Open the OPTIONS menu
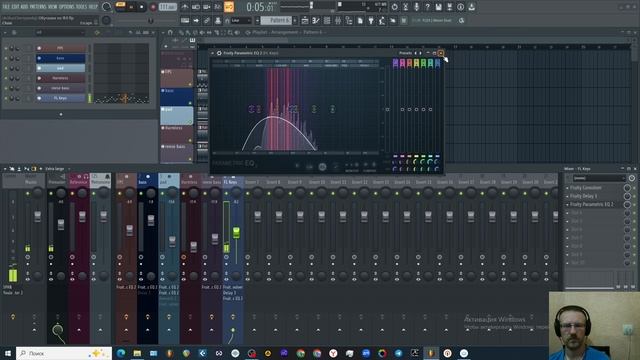Viewport: 640px width, 360px height. click(x=67, y=7)
